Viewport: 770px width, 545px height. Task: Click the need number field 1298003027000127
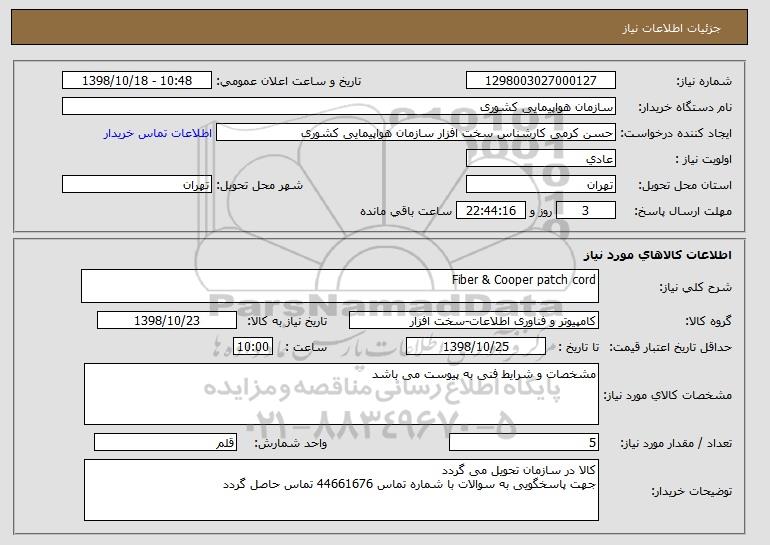[541, 81]
